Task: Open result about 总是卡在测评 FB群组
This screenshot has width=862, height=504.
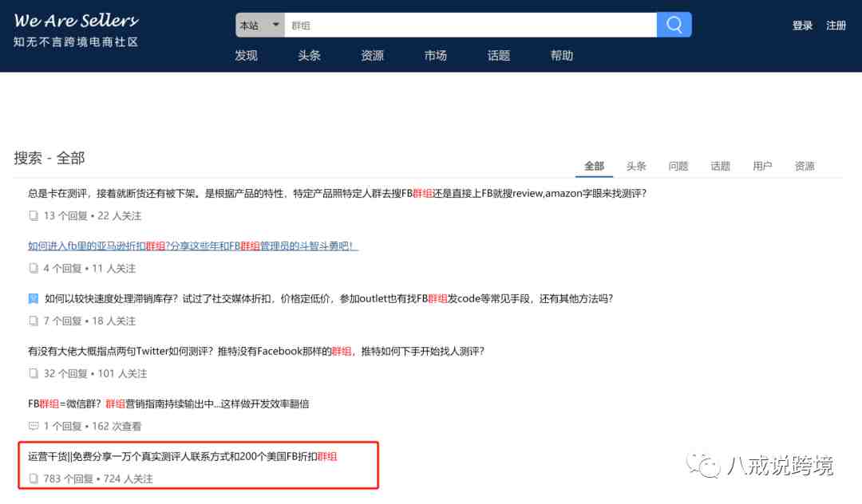Action: click(x=337, y=193)
